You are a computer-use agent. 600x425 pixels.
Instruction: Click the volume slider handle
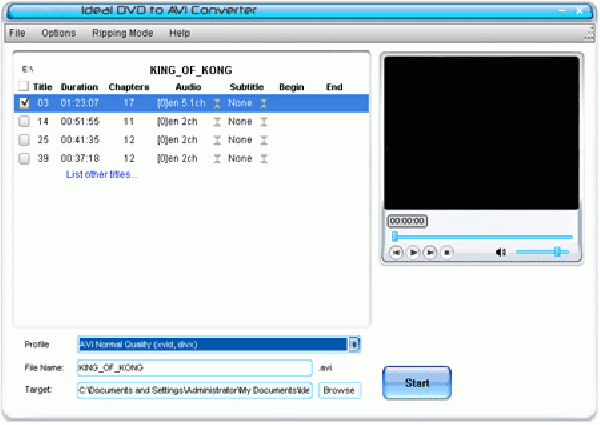557,252
